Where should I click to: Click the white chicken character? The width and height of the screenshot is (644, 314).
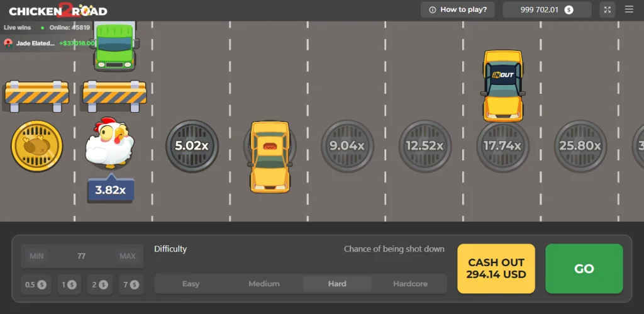(109, 143)
